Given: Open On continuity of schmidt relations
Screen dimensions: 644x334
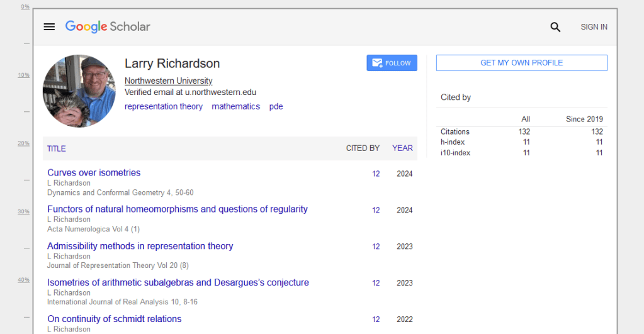Looking at the screenshot, I should [x=114, y=319].
